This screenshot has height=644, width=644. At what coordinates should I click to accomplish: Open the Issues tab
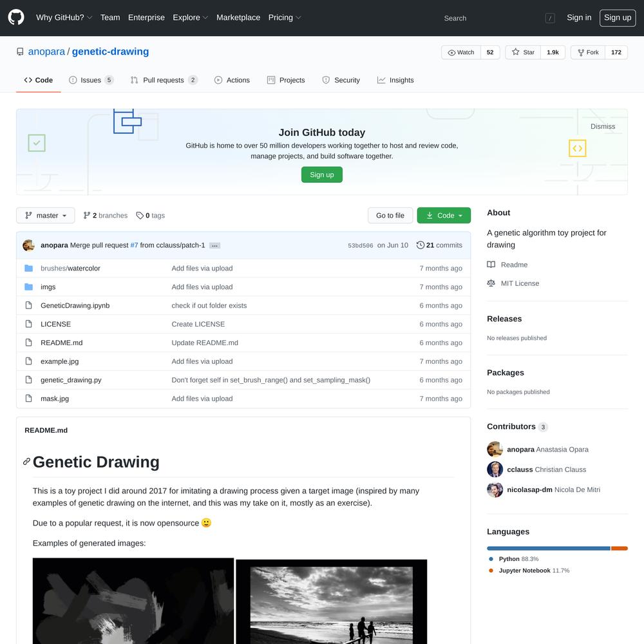click(x=91, y=80)
